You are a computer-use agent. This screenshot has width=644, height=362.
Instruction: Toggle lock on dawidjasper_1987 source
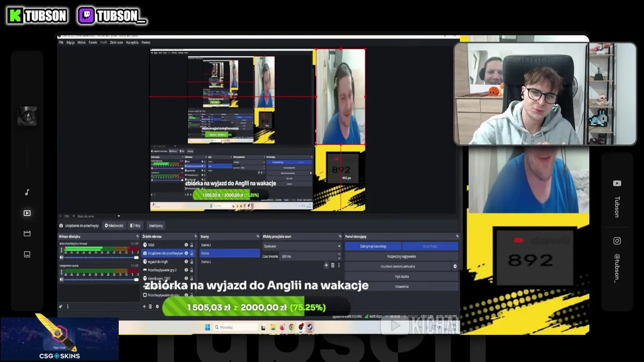(192, 278)
